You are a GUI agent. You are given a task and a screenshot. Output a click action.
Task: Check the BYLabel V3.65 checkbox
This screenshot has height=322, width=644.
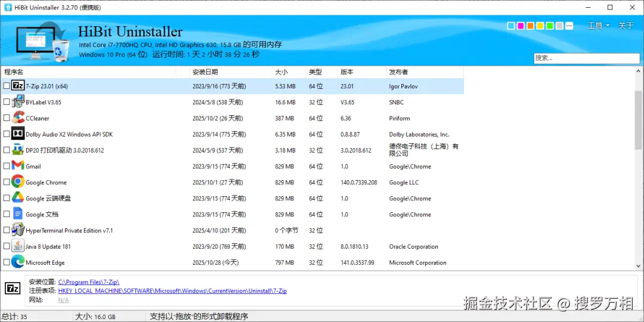click(6, 102)
